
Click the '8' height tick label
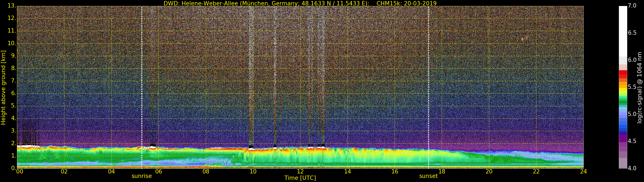pyautogui.click(x=14, y=68)
